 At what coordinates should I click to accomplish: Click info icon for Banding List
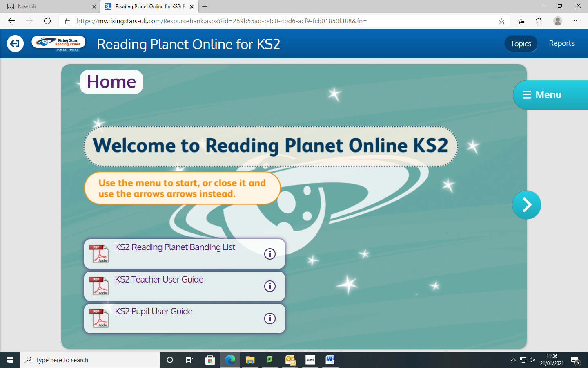point(270,254)
